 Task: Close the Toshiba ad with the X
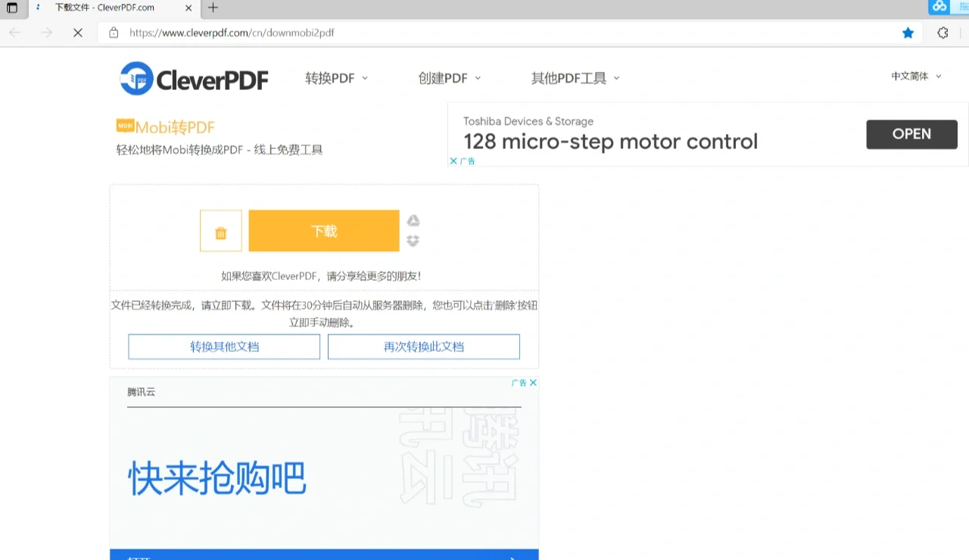(453, 161)
